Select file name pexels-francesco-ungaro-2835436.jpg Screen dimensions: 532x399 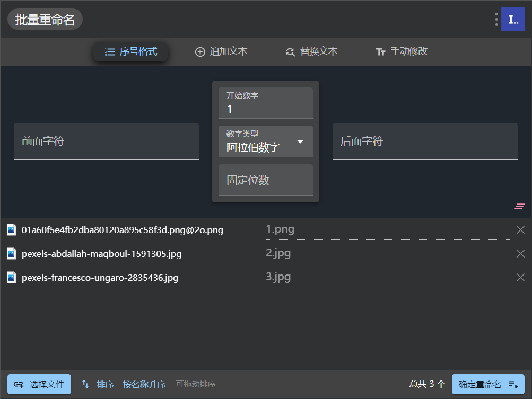tap(100, 278)
